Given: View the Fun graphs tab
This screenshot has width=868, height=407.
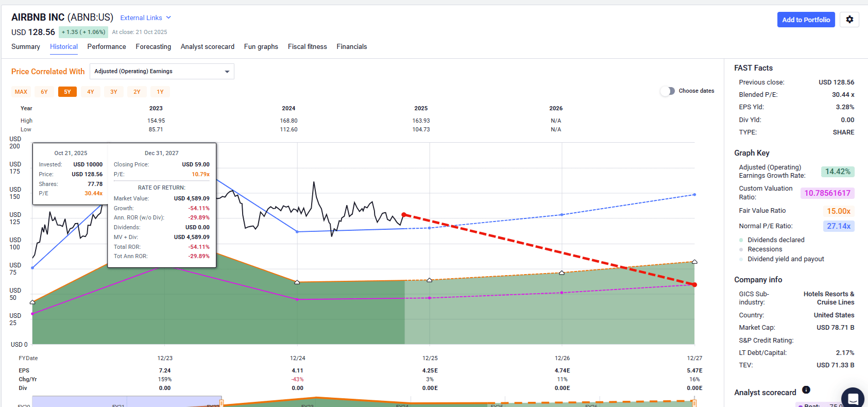Looking at the screenshot, I should [261, 47].
